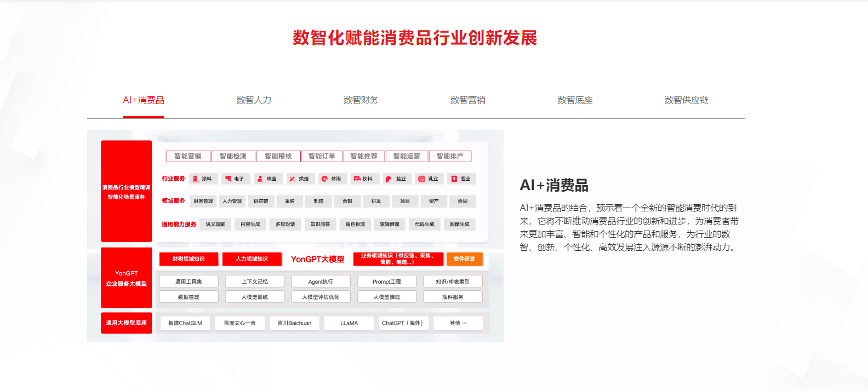Click the 智能推荐 box
868x391 pixels.
click(x=364, y=156)
